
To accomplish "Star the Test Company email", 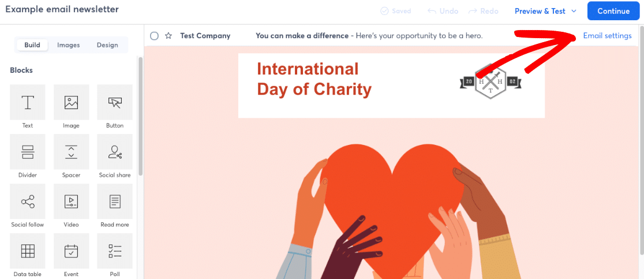I will tap(169, 36).
